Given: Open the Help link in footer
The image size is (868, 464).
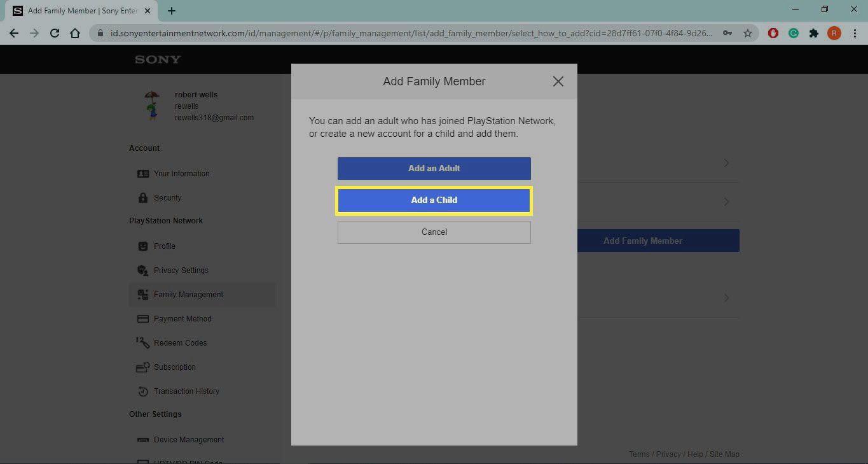Looking at the screenshot, I should pos(695,454).
